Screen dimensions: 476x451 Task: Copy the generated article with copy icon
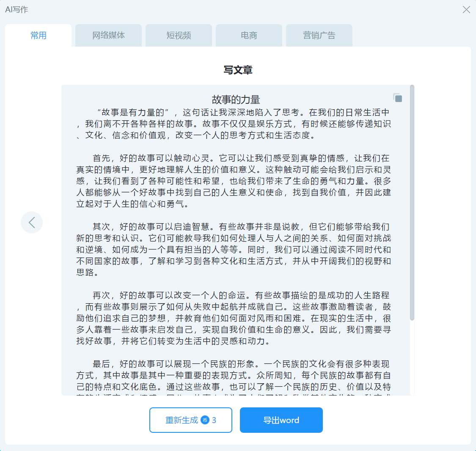398,98
